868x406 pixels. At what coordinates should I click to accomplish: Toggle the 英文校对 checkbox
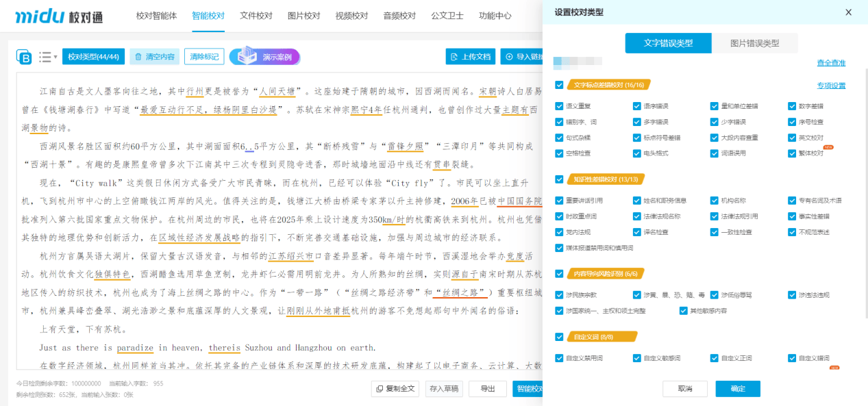pos(792,138)
